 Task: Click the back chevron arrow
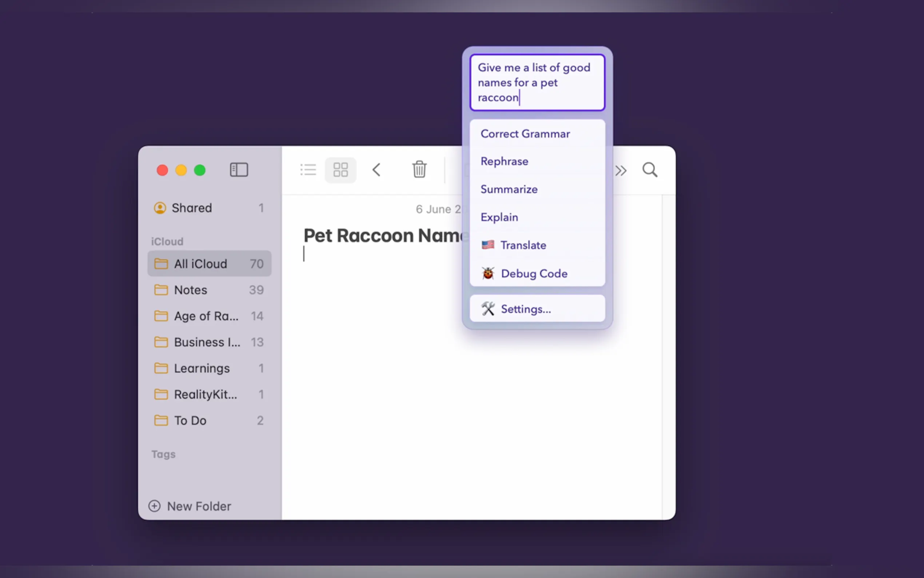click(376, 170)
